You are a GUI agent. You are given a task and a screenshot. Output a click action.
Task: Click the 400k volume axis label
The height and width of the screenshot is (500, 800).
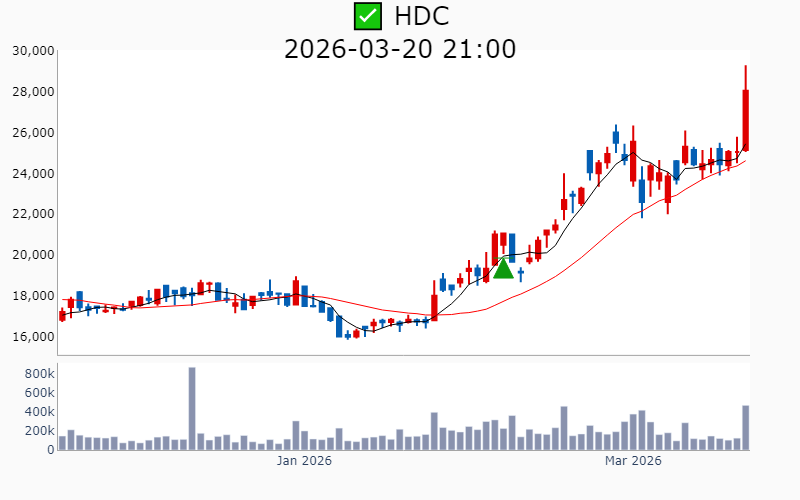36,412
